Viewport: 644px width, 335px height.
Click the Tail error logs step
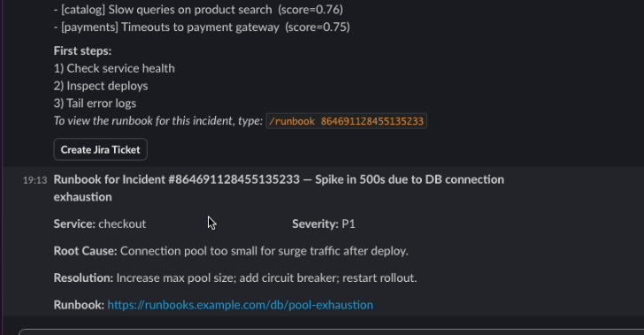95,103
